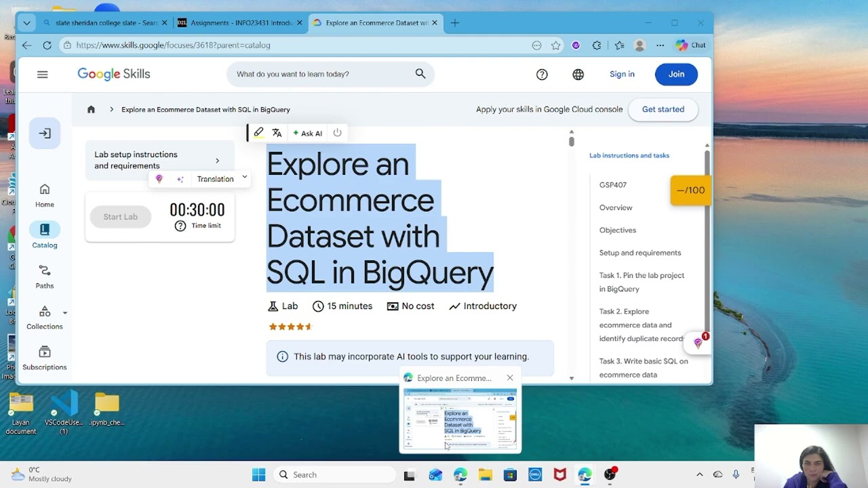Open Paths in the sidebar
Screen dimensions: 868x488
point(45,277)
